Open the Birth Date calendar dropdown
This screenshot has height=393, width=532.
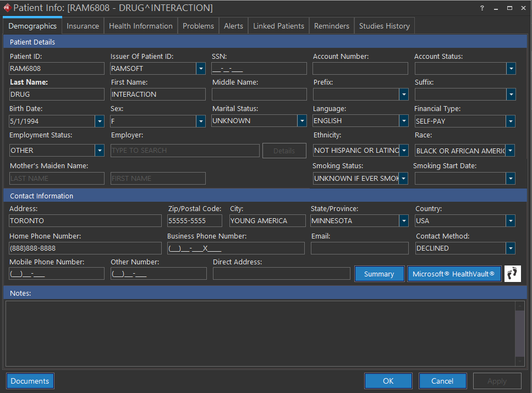click(x=100, y=121)
